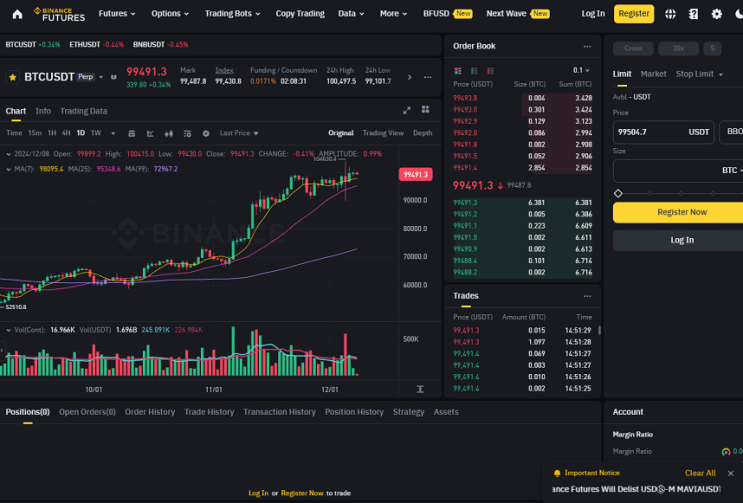Open the Last Price dropdown

tap(239, 133)
